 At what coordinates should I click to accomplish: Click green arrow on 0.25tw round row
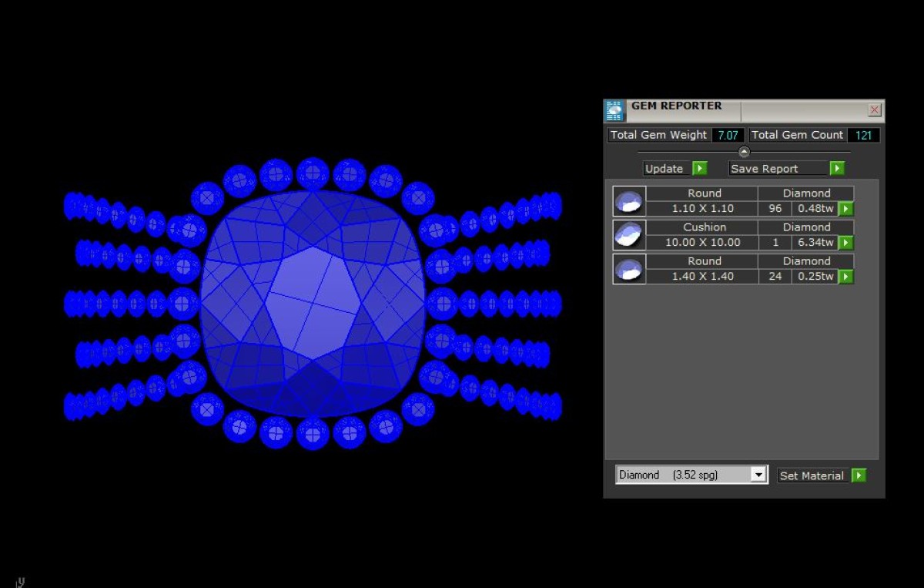[845, 277]
